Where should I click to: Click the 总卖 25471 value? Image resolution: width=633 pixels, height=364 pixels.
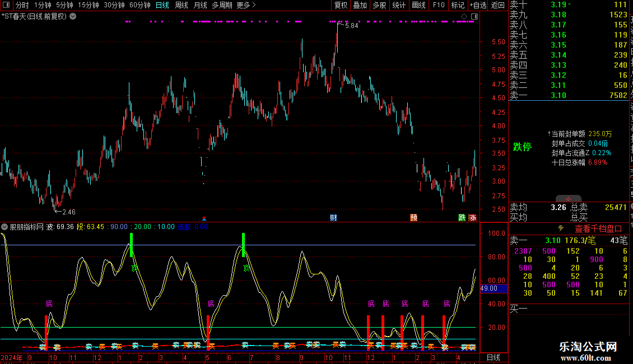coord(616,207)
